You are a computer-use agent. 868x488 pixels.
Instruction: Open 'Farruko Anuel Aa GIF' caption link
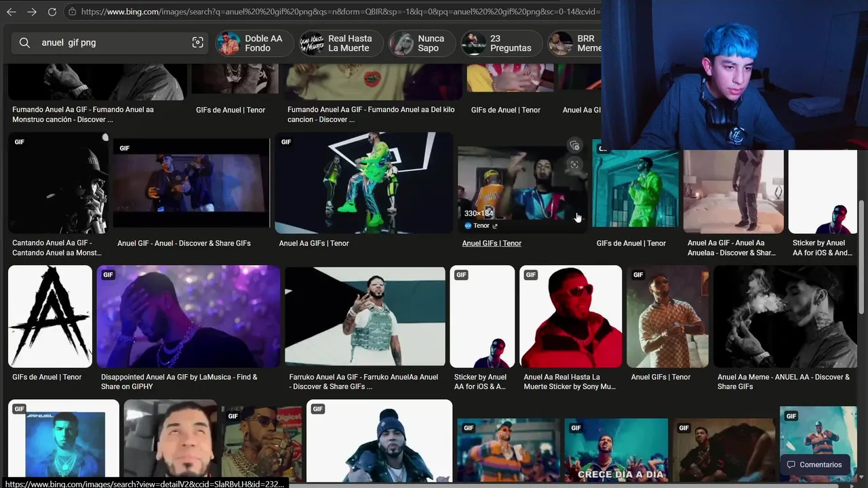pyautogui.click(x=363, y=382)
